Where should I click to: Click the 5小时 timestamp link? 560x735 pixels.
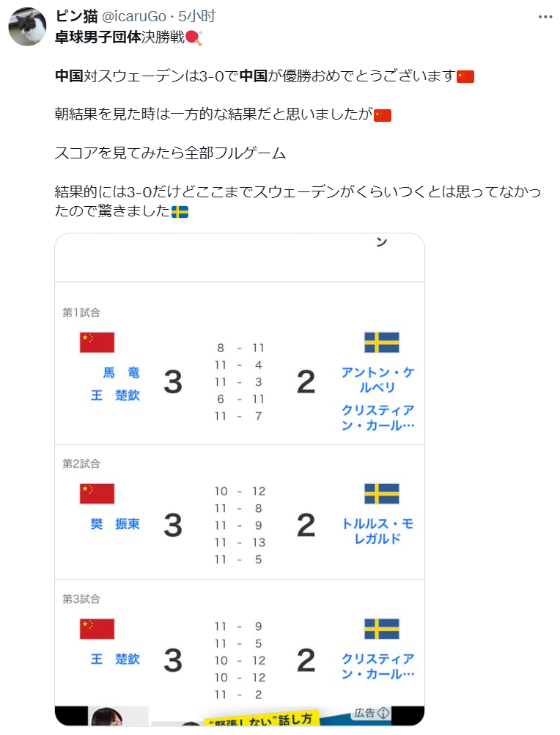pyautogui.click(x=196, y=16)
